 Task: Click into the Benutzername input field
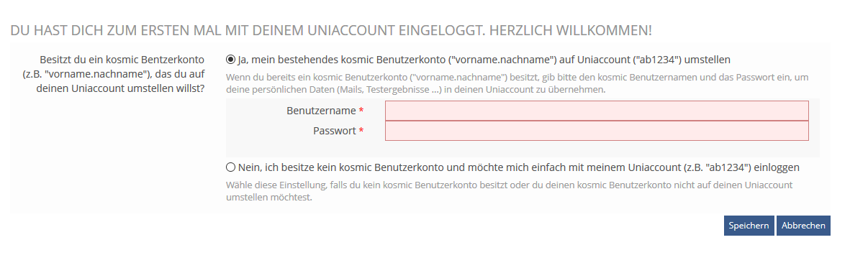(x=597, y=111)
